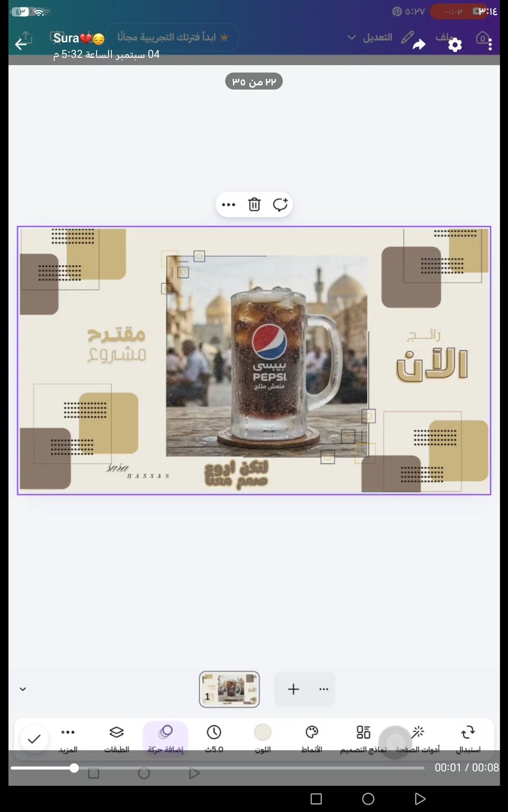Click the page counter ٢٢ من ٣٥

pyautogui.click(x=254, y=81)
